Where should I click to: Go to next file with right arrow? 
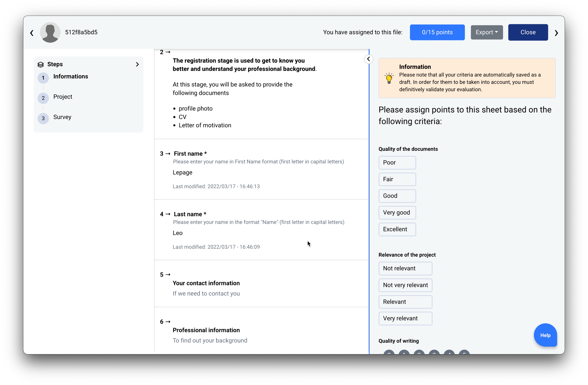[556, 33]
